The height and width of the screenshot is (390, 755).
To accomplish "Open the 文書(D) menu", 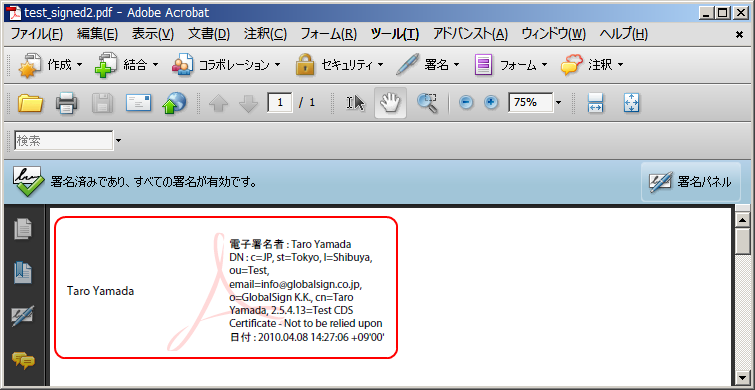I will (209, 34).
